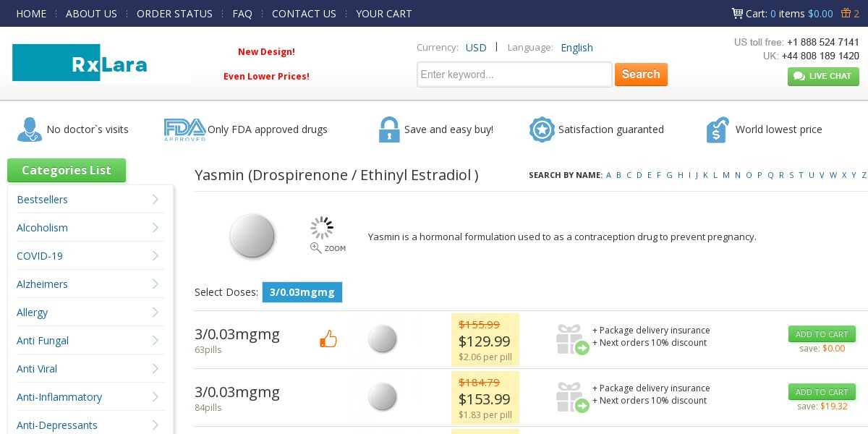Open ORDER STATUS in the top menu
Viewport: 868px width, 434px height.
174,14
